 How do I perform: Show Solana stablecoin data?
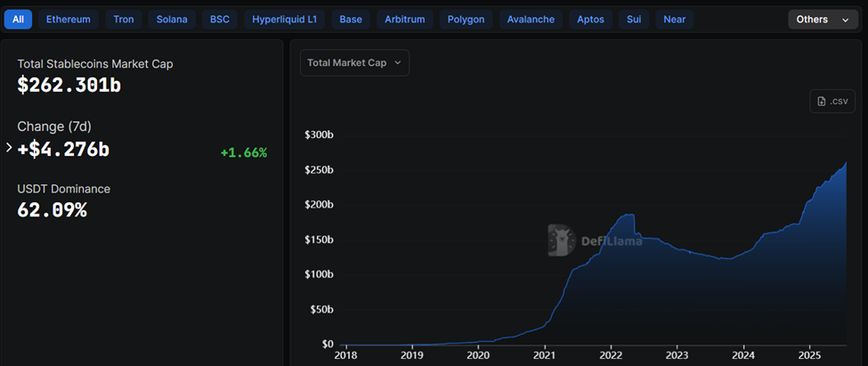tap(172, 19)
